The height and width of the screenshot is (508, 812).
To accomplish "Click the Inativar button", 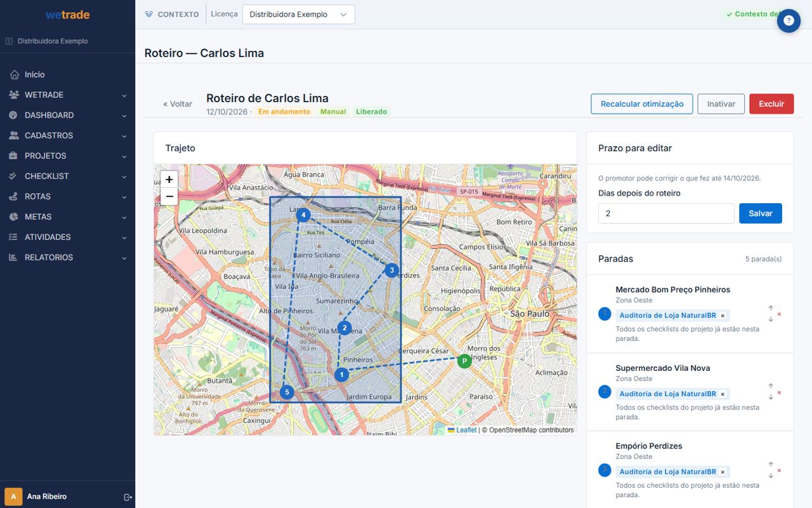I will 721,104.
